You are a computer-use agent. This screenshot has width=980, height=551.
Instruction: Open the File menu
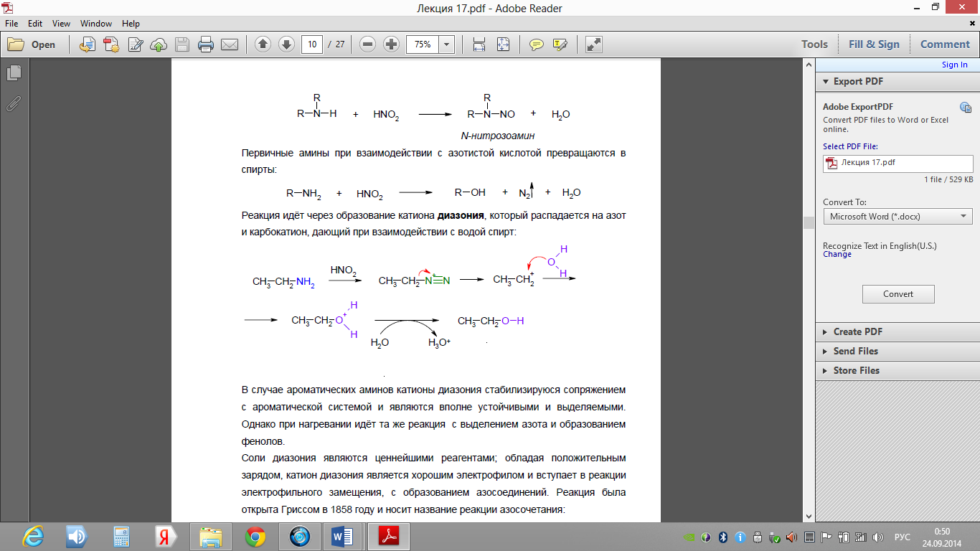[11, 24]
